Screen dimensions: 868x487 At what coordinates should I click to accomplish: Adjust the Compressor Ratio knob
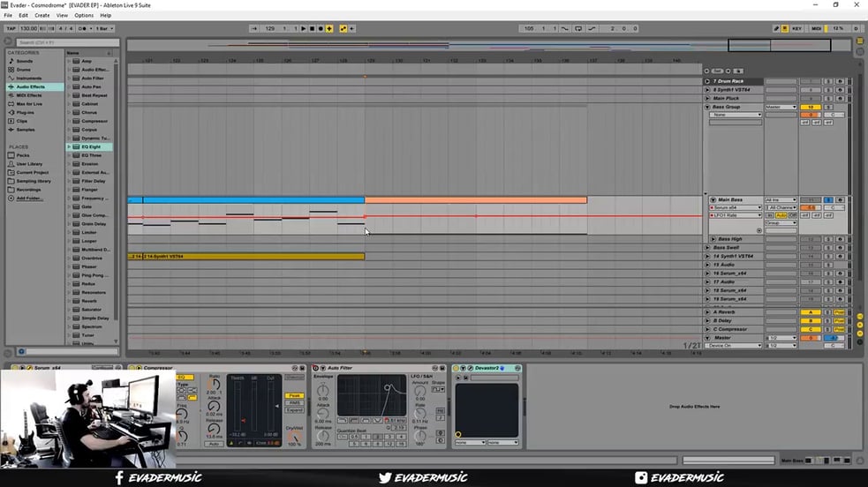pyautogui.click(x=215, y=385)
